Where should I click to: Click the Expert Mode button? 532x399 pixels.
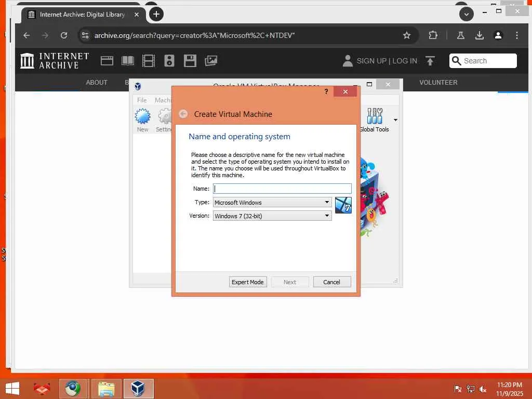click(248, 282)
